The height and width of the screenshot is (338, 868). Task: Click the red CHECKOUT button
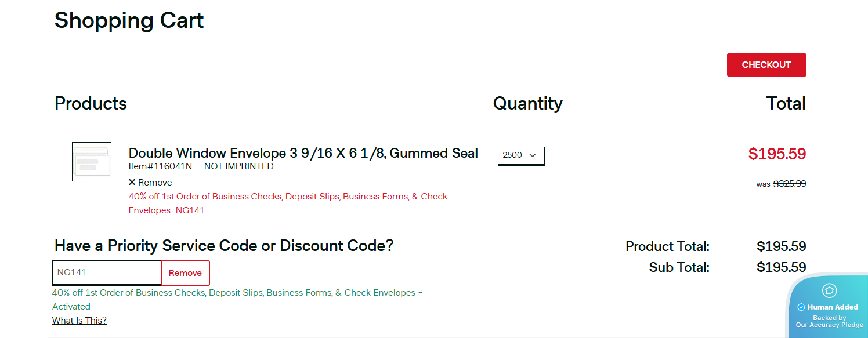[766, 65]
